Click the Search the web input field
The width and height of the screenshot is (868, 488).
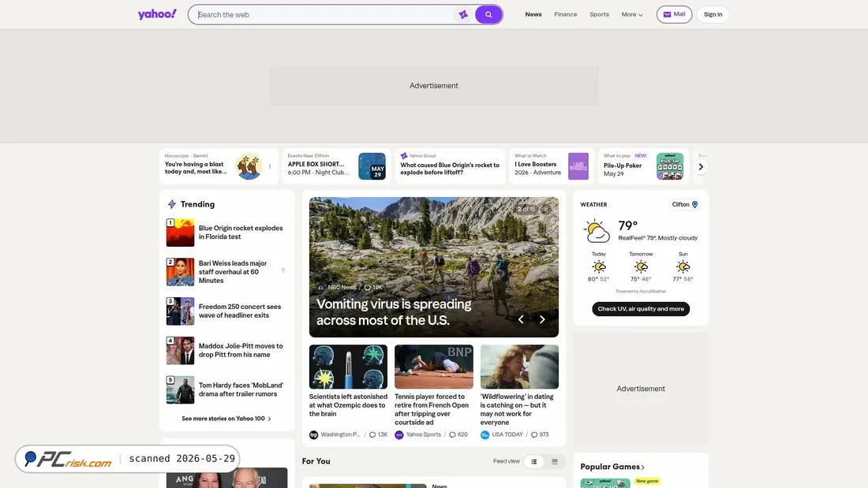325,14
